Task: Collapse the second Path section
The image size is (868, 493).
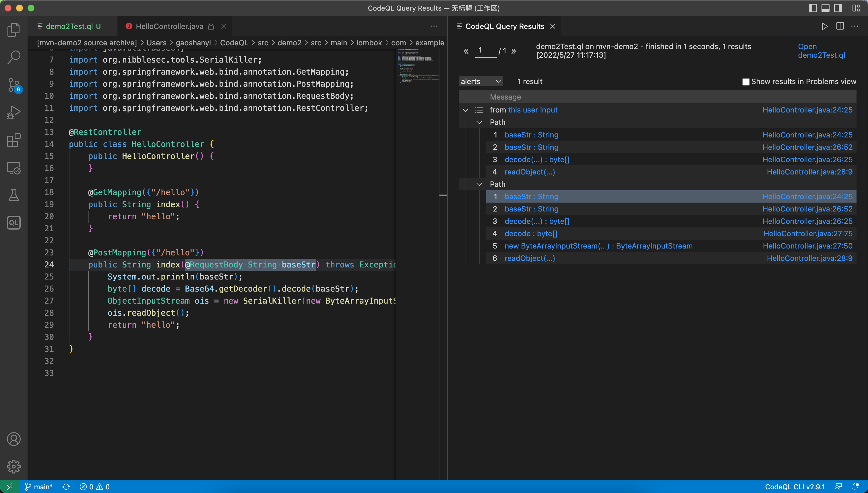Action: pyautogui.click(x=479, y=185)
